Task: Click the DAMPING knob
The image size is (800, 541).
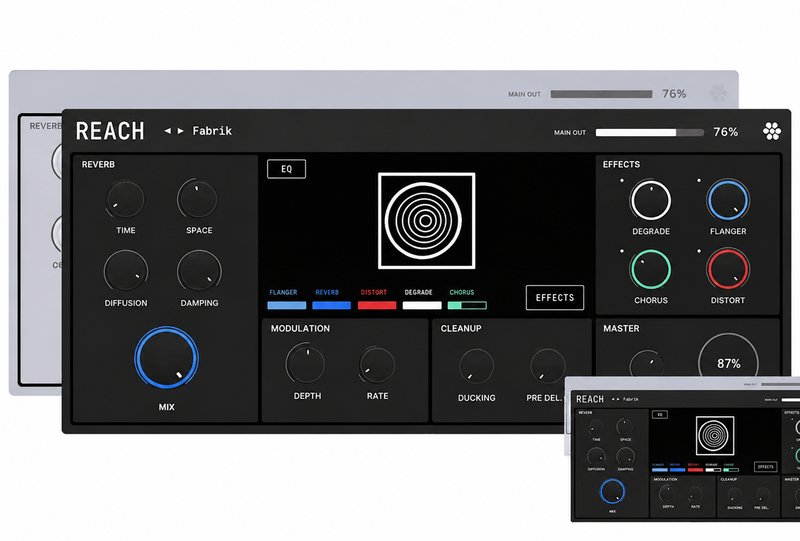Action: (199, 272)
